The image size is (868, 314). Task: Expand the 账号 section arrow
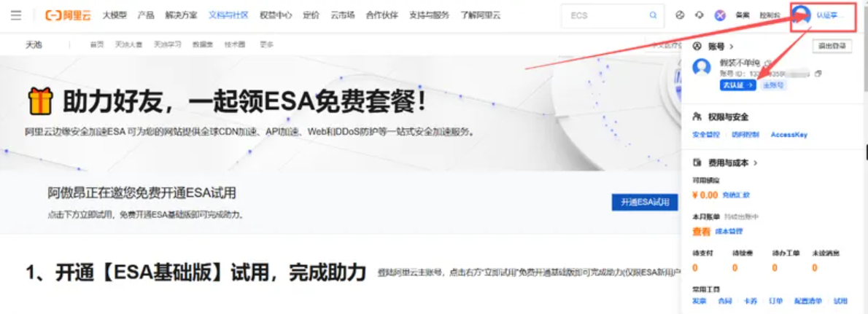click(x=731, y=47)
